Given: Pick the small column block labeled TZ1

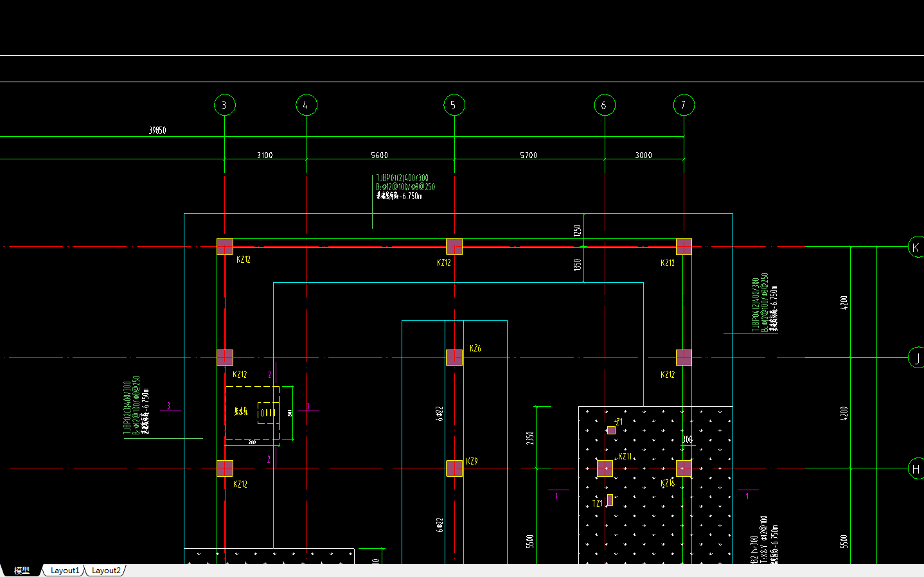Looking at the screenshot, I should [610, 499].
